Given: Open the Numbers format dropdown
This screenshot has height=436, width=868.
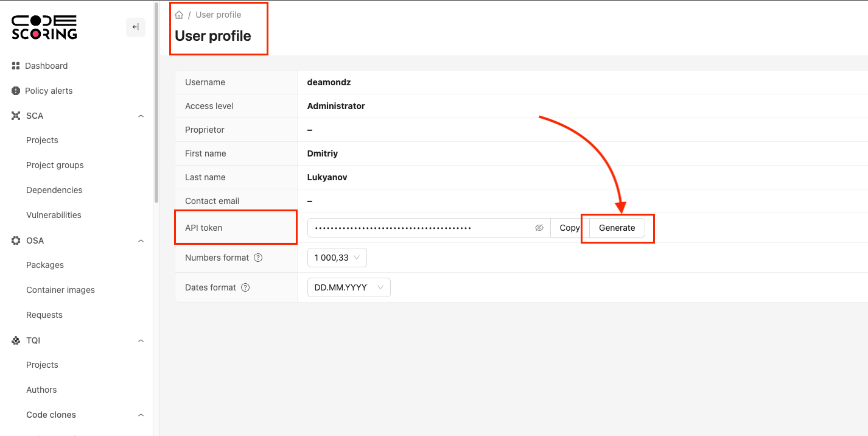Looking at the screenshot, I should (x=337, y=258).
